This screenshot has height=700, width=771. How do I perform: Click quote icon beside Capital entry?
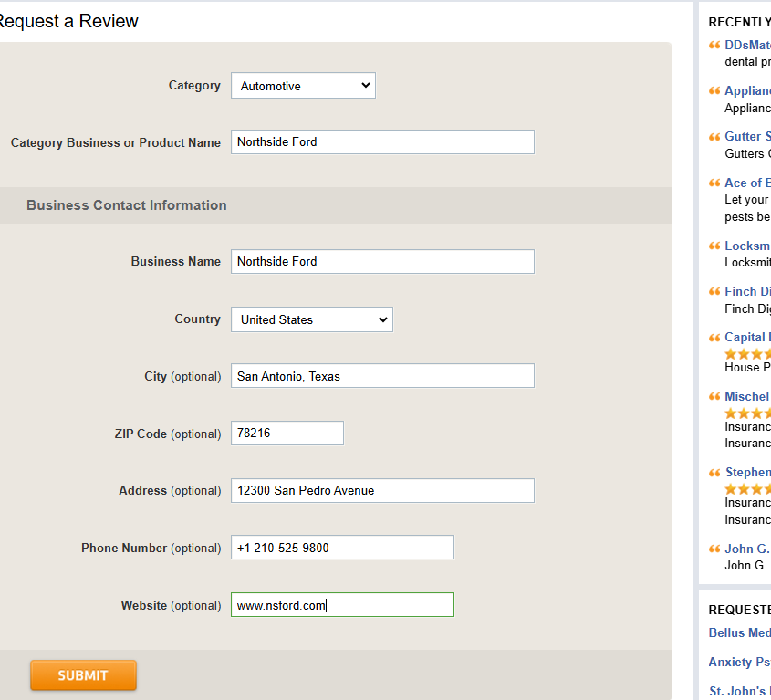click(714, 338)
